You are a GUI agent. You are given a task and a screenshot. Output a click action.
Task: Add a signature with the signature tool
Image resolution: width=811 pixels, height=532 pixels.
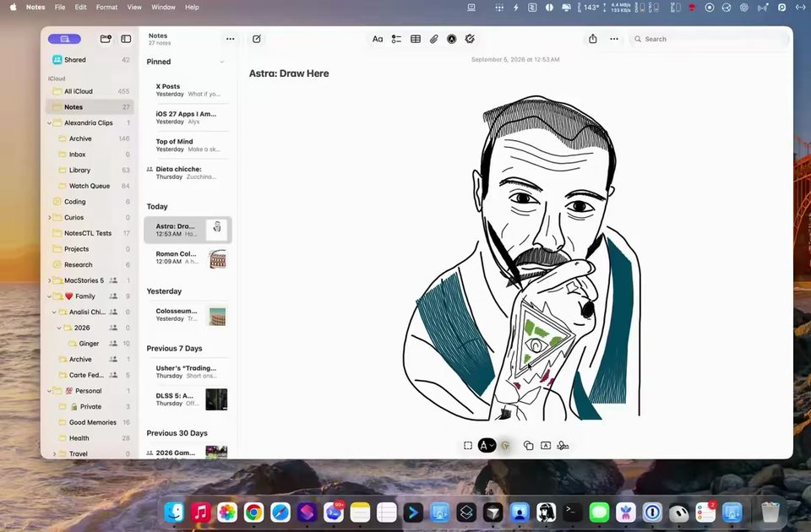[x=563, y=445]
